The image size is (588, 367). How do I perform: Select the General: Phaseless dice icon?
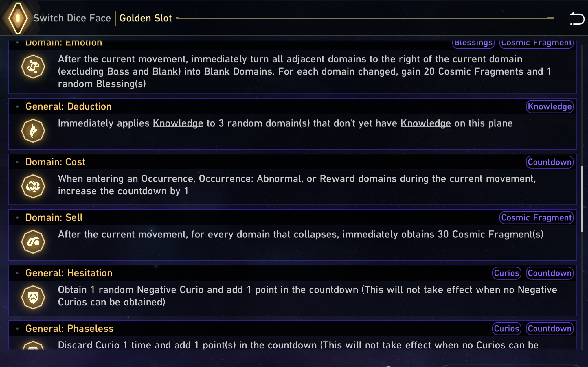[x=33, y=346]
